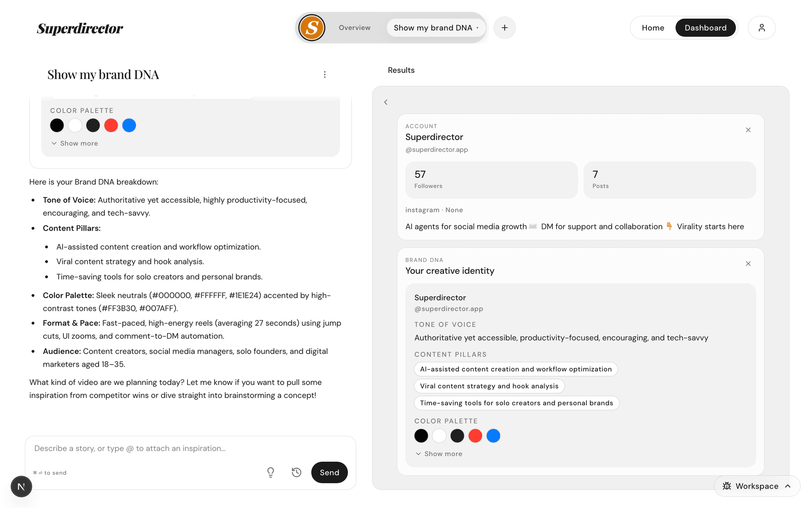Click the Superdirector logo wordmark
This screenshot has height=508, width=812.
pyautogui.click(x=80, y=28)
